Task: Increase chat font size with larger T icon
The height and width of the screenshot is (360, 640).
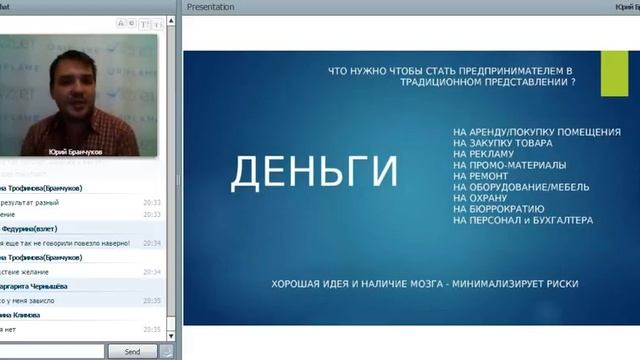Action: [144, 24]
